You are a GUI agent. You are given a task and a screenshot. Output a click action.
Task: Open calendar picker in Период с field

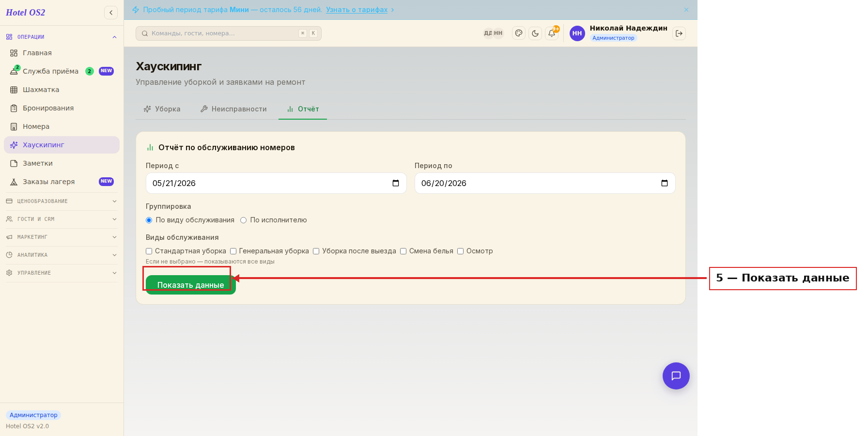click(x=396, y=183)
